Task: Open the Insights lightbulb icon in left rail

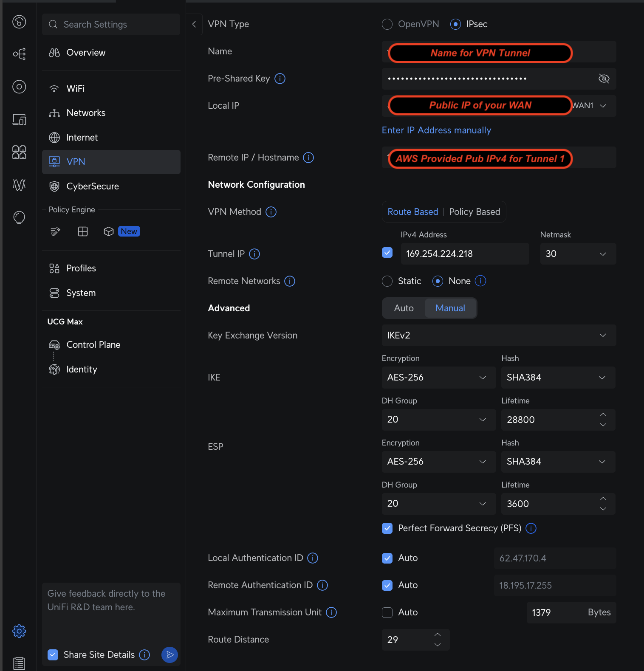Action: pyautogui.click(x=19, y=217)
